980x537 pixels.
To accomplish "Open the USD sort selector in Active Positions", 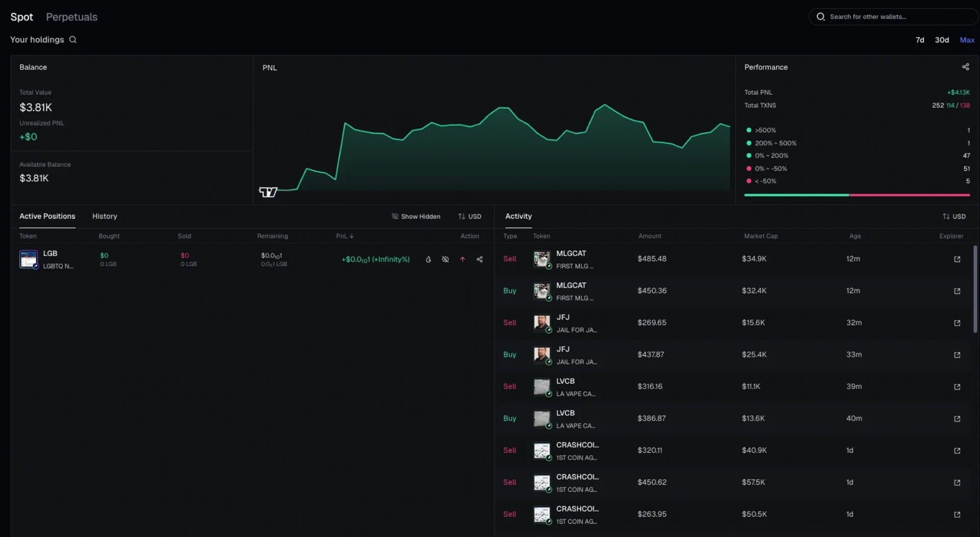I will (x=469, y=216).
